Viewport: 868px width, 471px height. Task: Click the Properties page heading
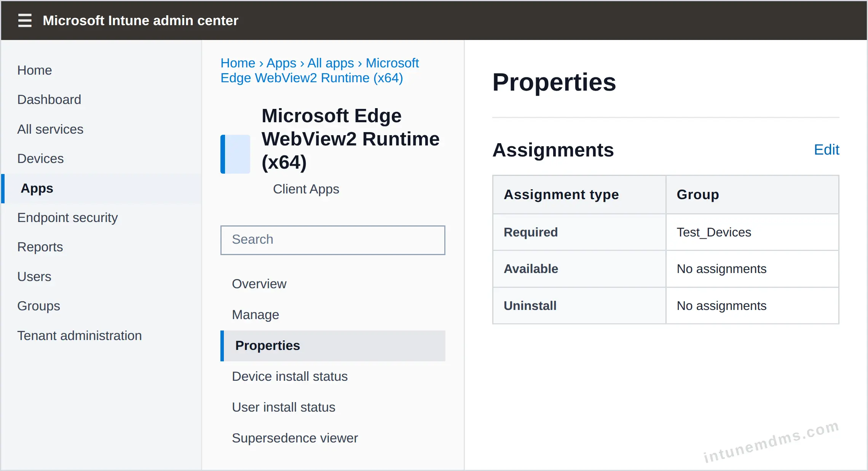554,82
